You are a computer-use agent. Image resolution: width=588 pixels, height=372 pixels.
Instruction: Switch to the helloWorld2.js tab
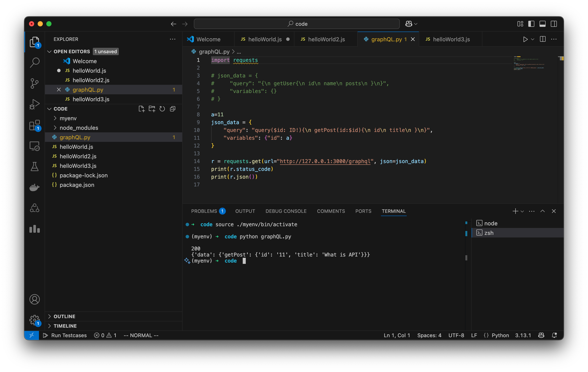[326, 39]
